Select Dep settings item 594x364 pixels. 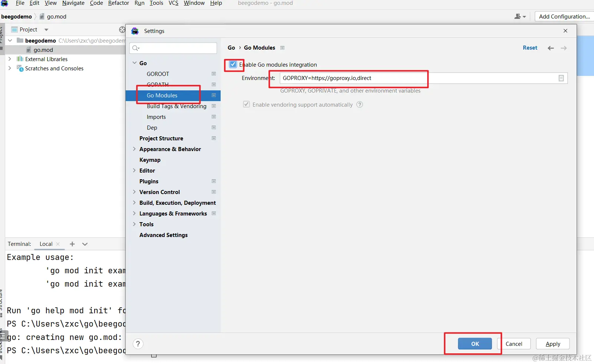click(152, 127)
